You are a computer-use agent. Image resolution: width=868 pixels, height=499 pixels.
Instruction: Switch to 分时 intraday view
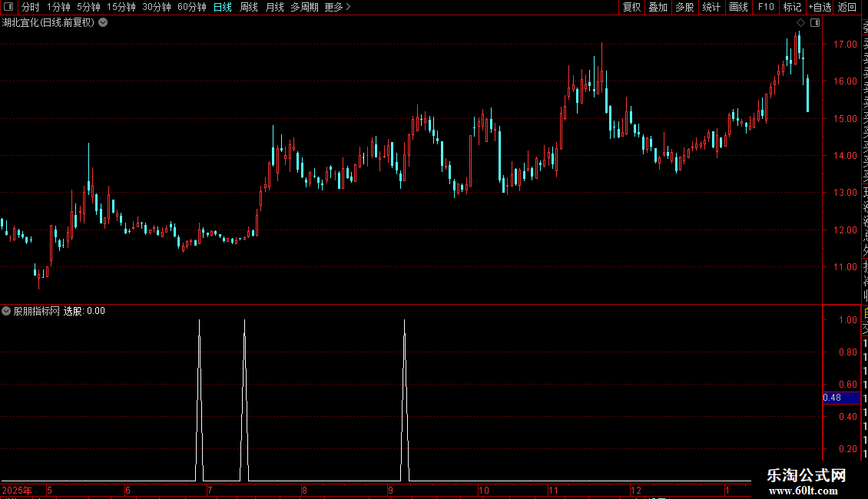pyautogui.click(x=31, y=7)
